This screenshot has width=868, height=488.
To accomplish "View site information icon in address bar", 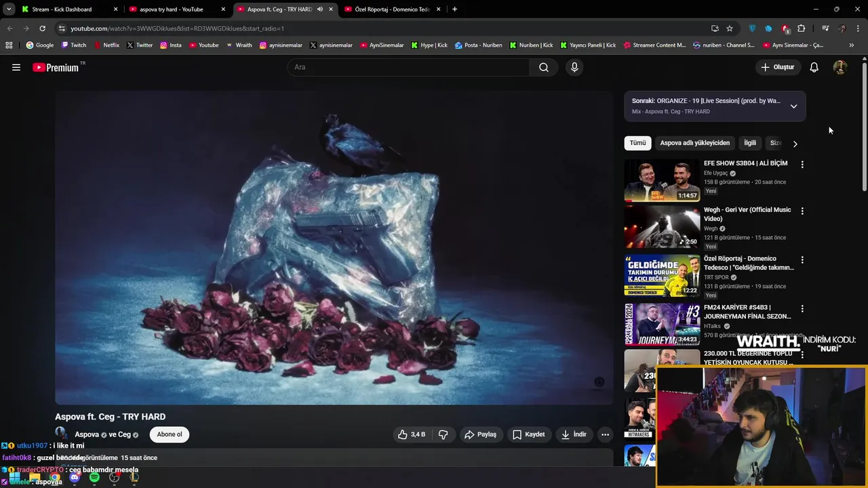I will pos(62,28).
